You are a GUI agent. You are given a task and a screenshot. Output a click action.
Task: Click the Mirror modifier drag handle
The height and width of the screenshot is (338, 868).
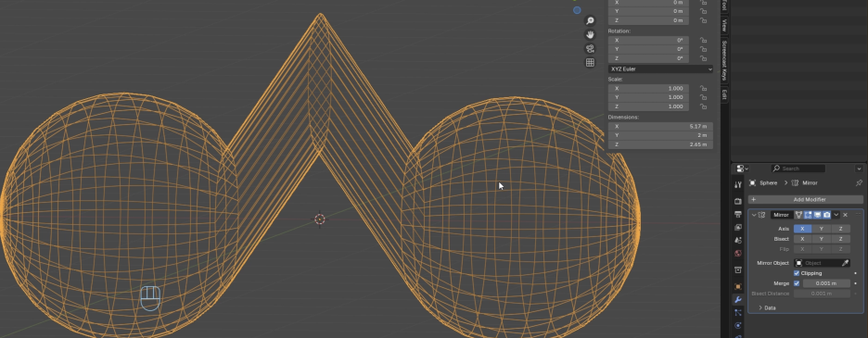click(858, 214)
